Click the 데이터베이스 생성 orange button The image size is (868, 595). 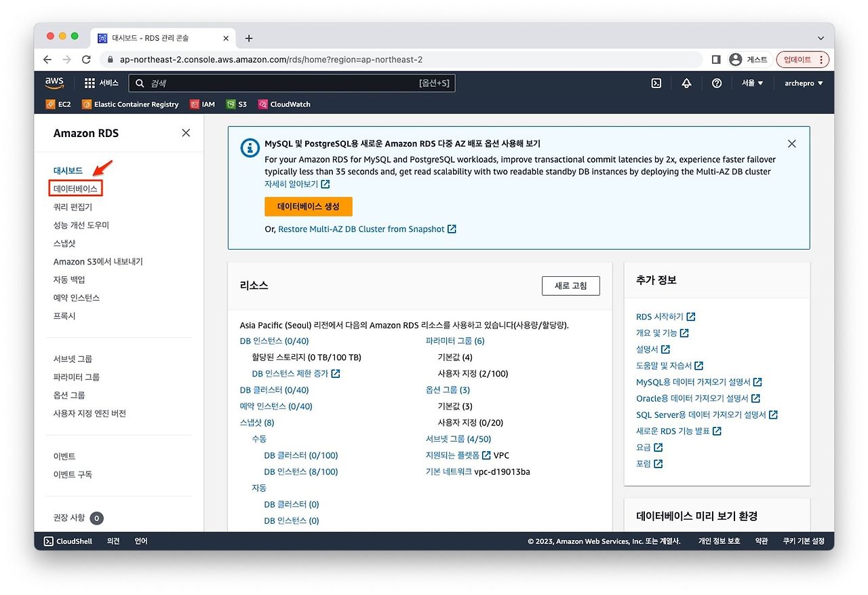(x=309, y=206)
